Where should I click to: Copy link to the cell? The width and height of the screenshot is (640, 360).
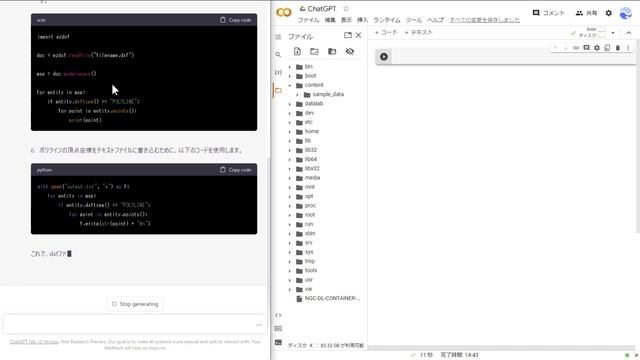[576, 48]
